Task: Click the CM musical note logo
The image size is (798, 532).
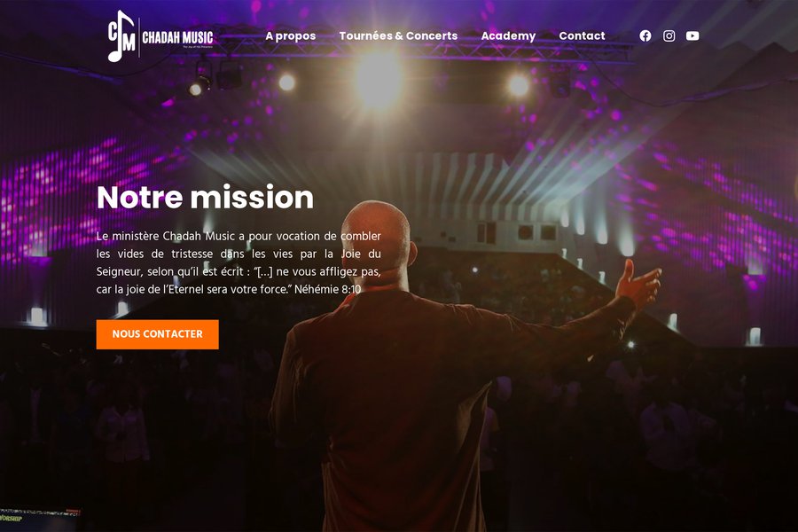Action: [x=121, y=35]
